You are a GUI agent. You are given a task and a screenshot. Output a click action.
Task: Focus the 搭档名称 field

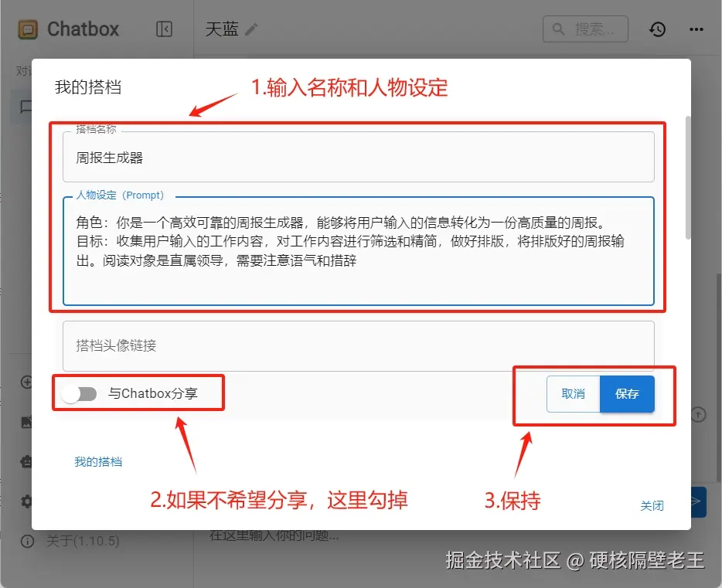point(358,157)
